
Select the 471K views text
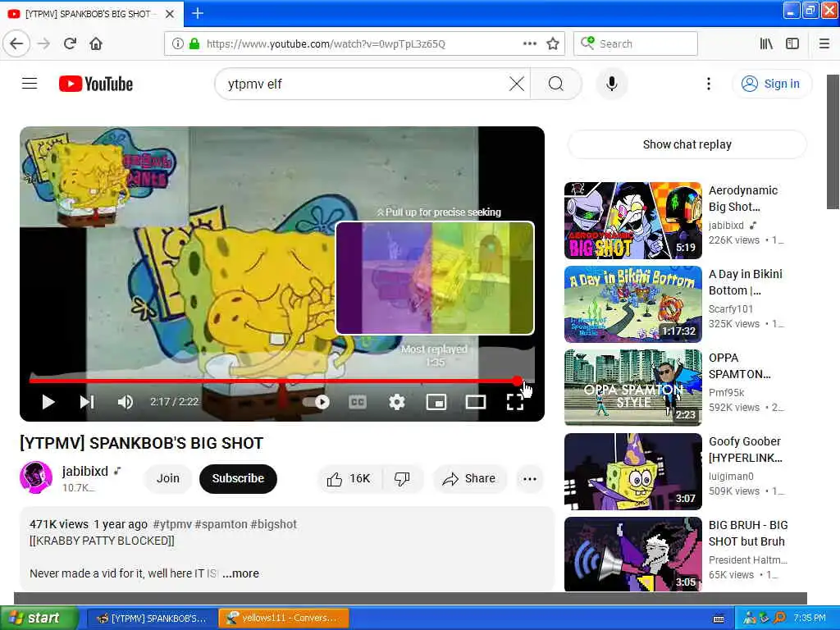point(59,524)
